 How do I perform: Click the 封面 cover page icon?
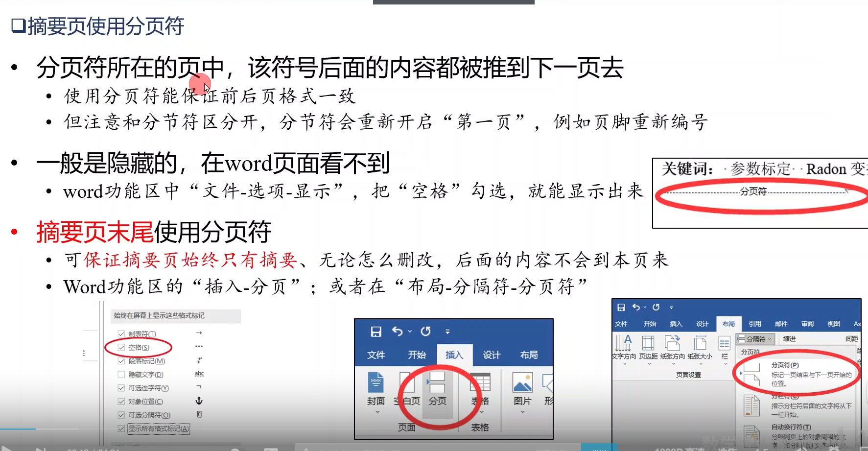[376, 382]
